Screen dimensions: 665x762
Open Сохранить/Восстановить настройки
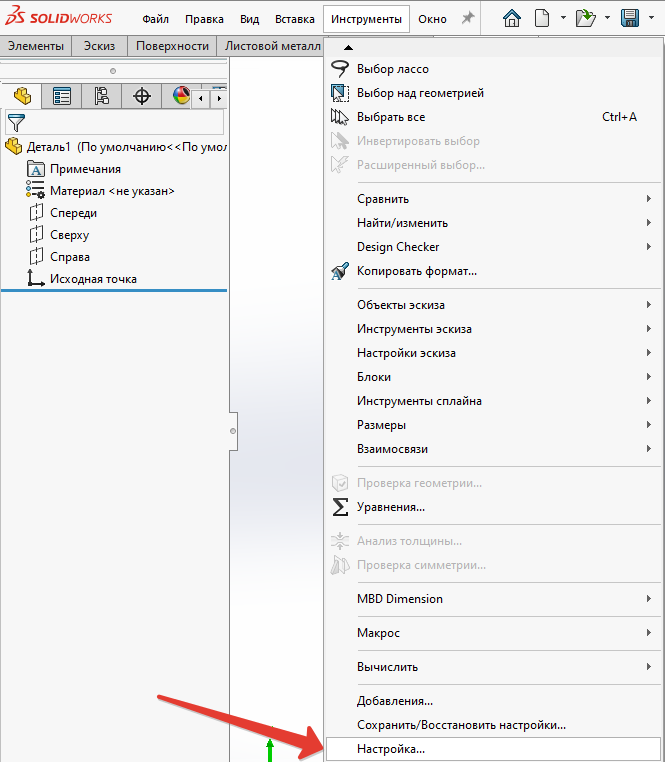pyautogui.click(x=493, y=725)
